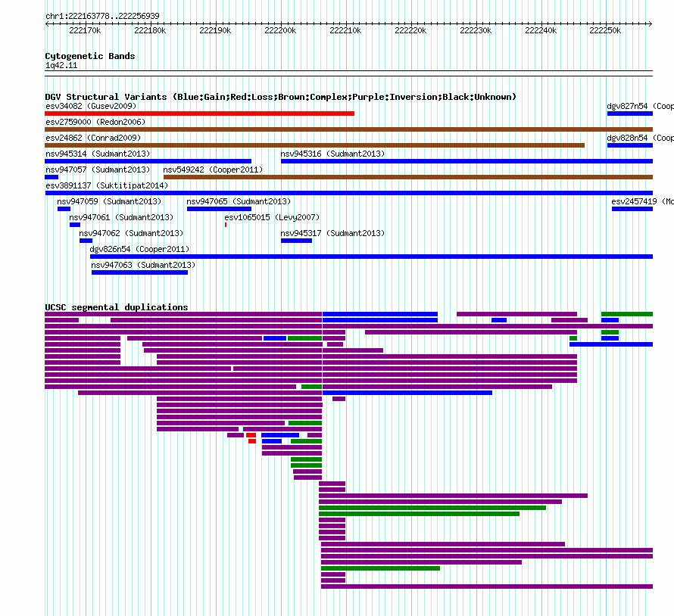This screenshot has width=674, height=616.
Task: Open nsv945314 (Sudmant2013) variant
Action: [98, 154]
